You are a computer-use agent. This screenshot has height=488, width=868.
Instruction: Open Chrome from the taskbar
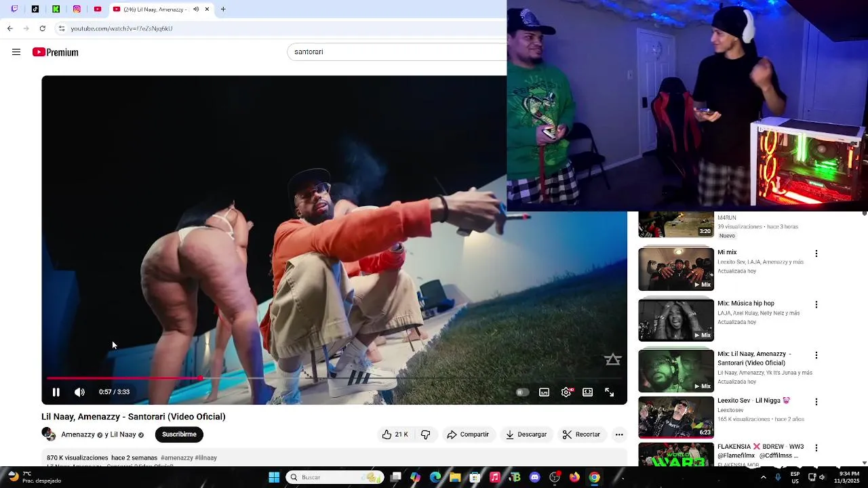point(594,477)
